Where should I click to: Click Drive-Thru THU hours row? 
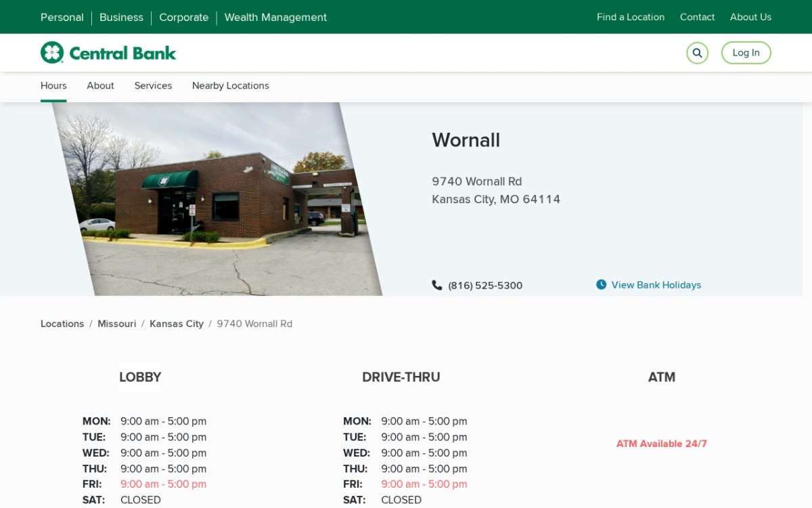pyautogui.click(x=405, y=469)
